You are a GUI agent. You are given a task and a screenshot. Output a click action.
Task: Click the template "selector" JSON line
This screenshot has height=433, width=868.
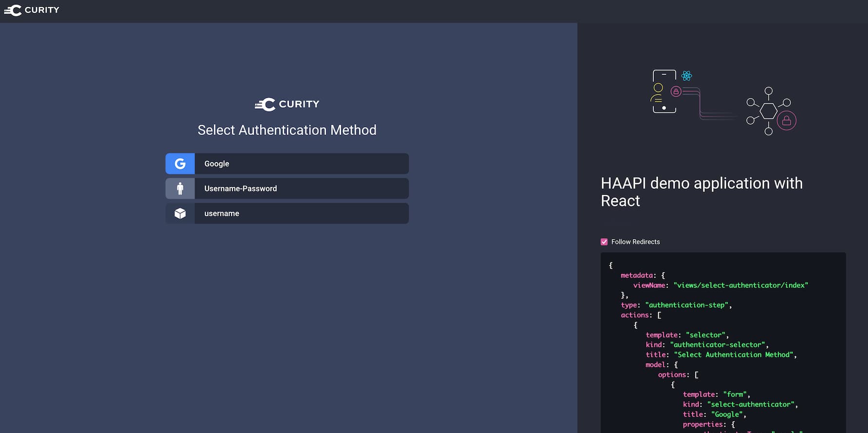point(687,335)
